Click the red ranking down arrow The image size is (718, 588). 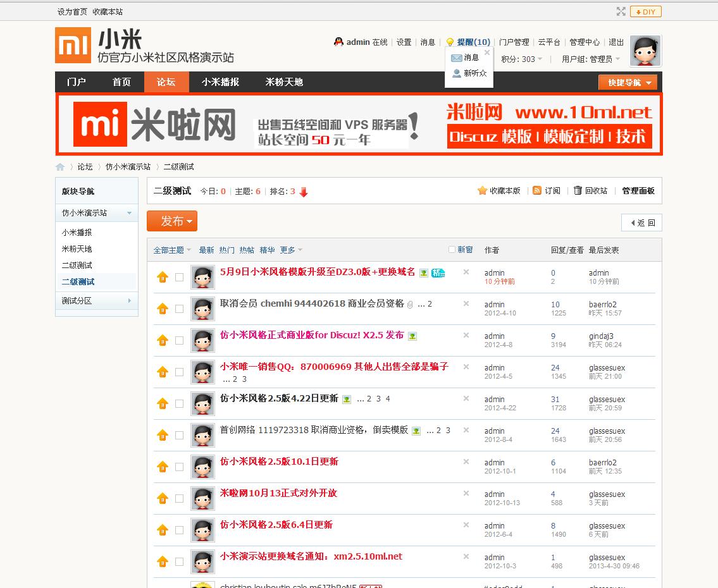304,192
